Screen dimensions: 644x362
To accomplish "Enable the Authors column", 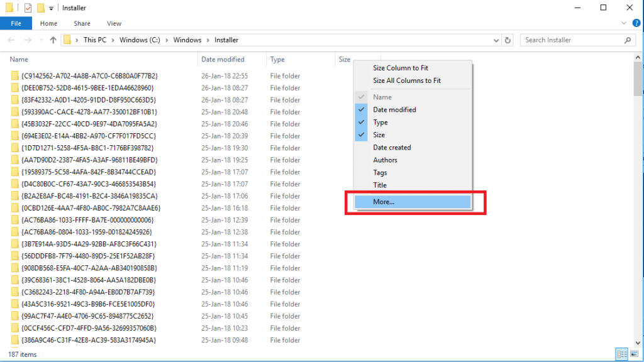I will [x=413, y=160].
